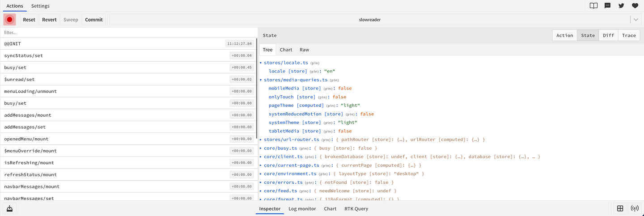Click the 11:12:27.84 timestamp badge

(x=239, y=44)
